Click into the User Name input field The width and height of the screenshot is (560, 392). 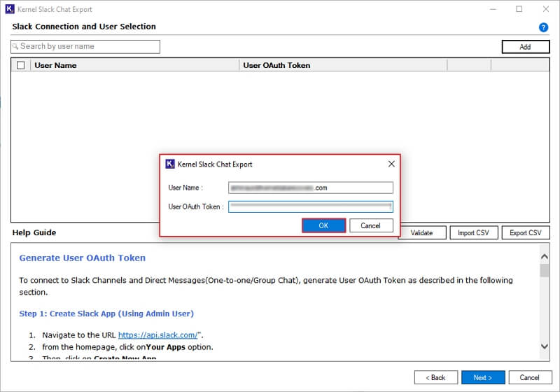[311, 188]
